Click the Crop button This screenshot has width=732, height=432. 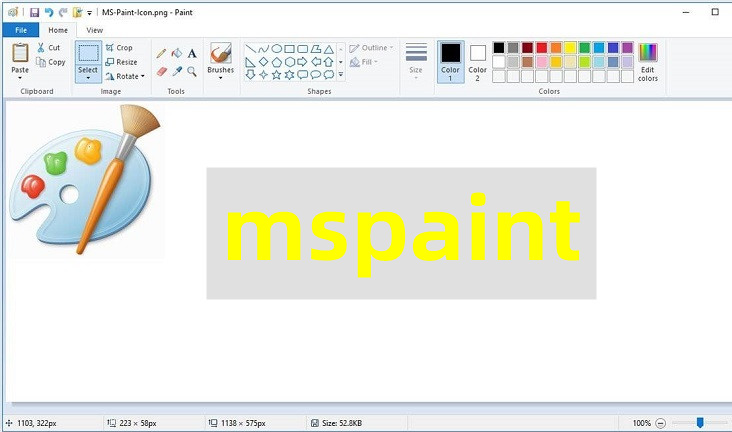[x=119, y=48]
